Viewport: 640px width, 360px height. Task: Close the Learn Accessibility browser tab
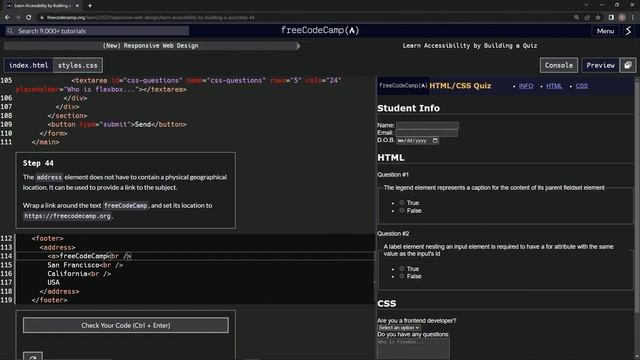coord(77,6)
